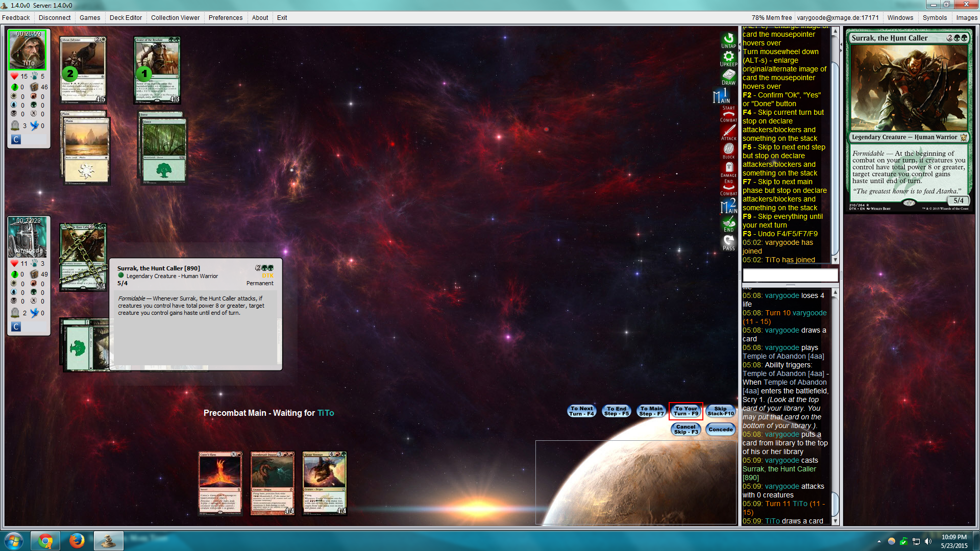Viewport: 980px width, 551px height.
Task: Click the Skip Stack - F10 button
Action: (x=721, y=411)
